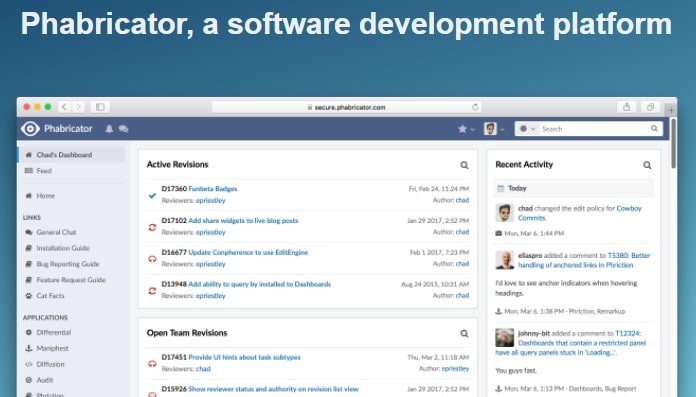The height and width of the screenshot is (397, 696).
Task: Click the Safari share button
Action: 626,107
